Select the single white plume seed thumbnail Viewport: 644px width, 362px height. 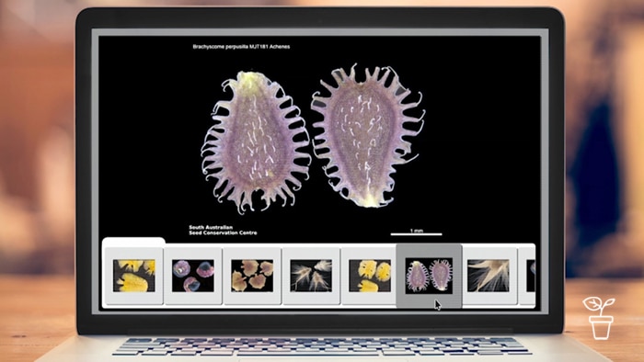489,276
